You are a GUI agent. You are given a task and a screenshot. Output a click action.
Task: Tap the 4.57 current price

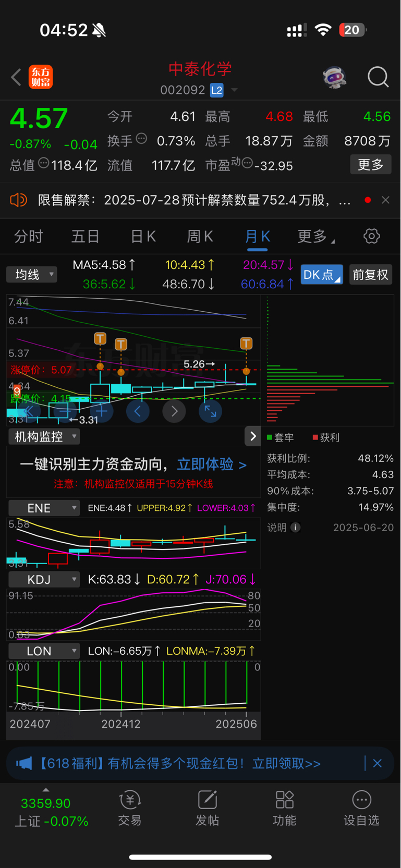pos(39,118)
